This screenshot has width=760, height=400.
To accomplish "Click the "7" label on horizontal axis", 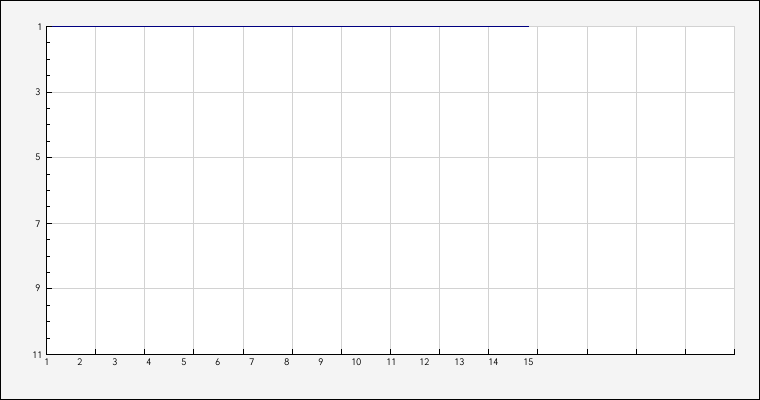I will pyautogui.click(x=252, y=362).
